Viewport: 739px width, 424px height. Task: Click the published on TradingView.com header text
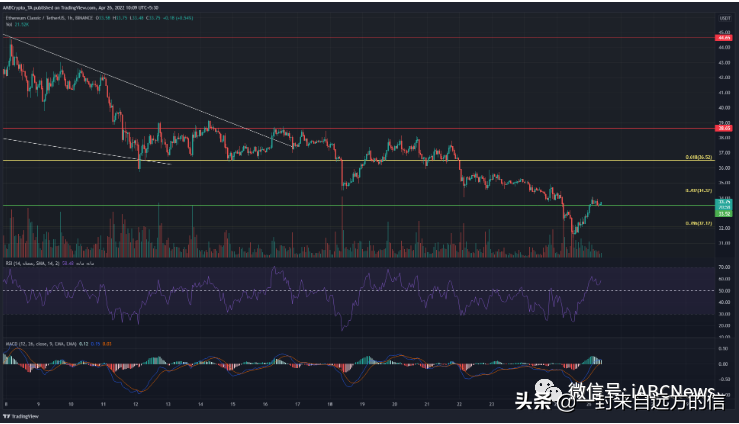coord(80,8)
